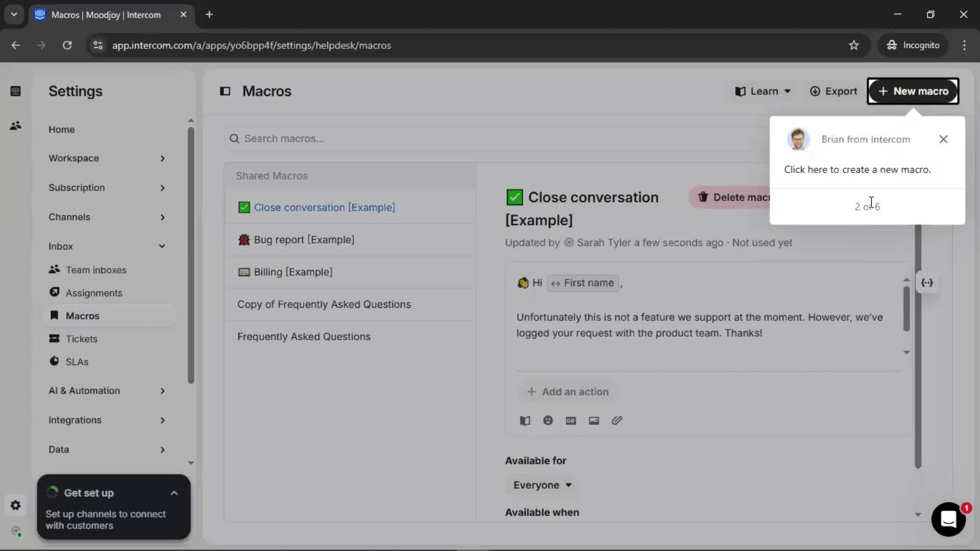Reload the page in browser
Viewport: 980px width, 551px height.
(67, 45)
